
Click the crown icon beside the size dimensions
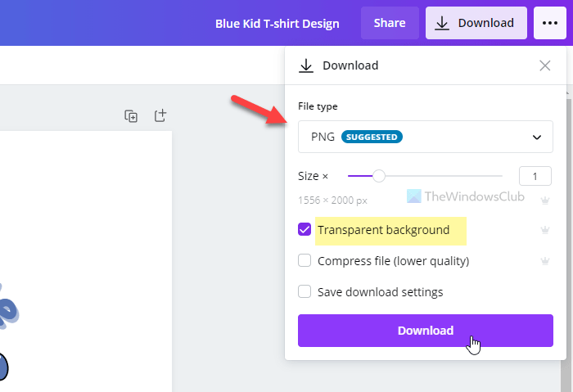544,200
